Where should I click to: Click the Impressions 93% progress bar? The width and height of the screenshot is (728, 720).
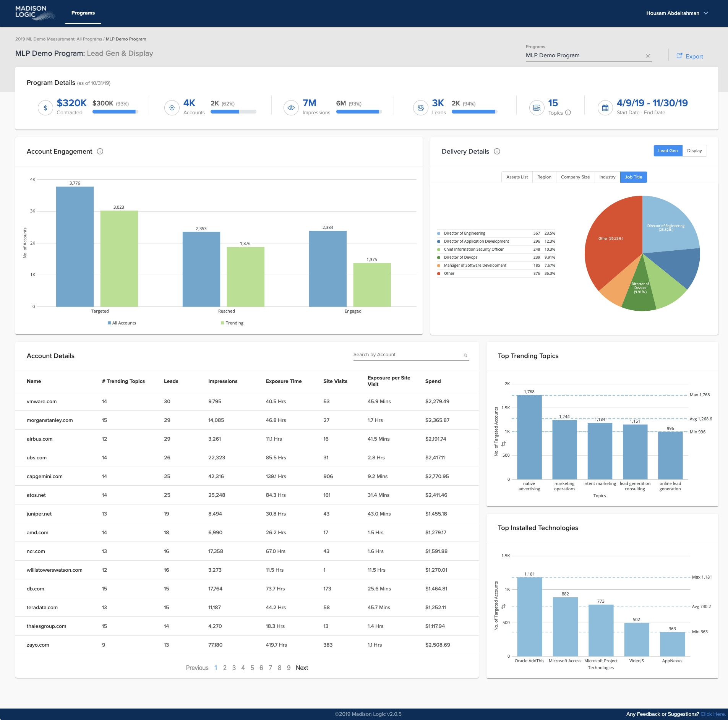(359, 112)
